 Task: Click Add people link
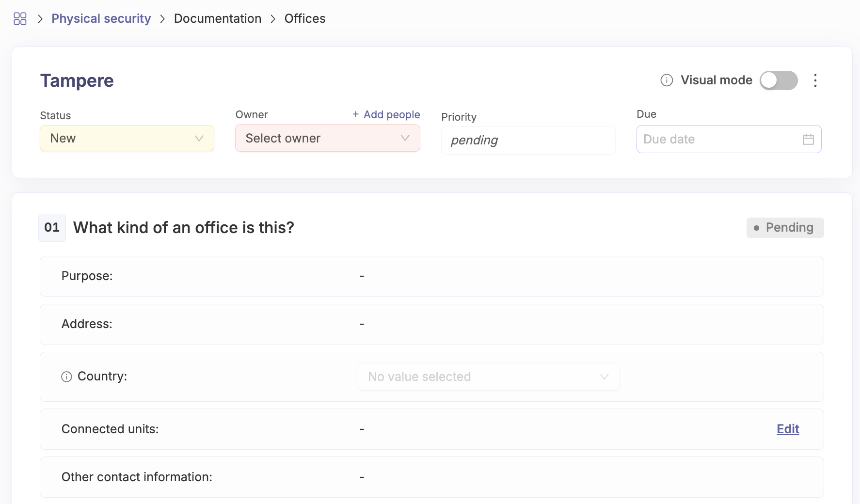click(386, 114)
